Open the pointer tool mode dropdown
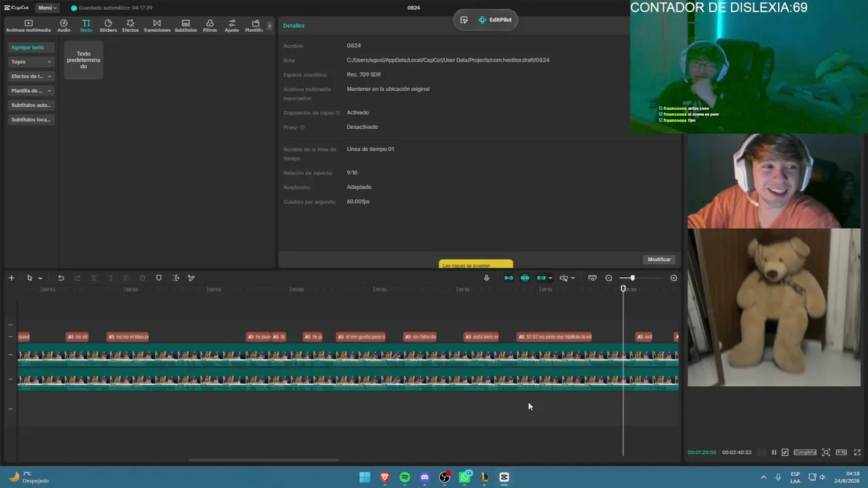The image size is (868, 488). click(x=40, y=278)
